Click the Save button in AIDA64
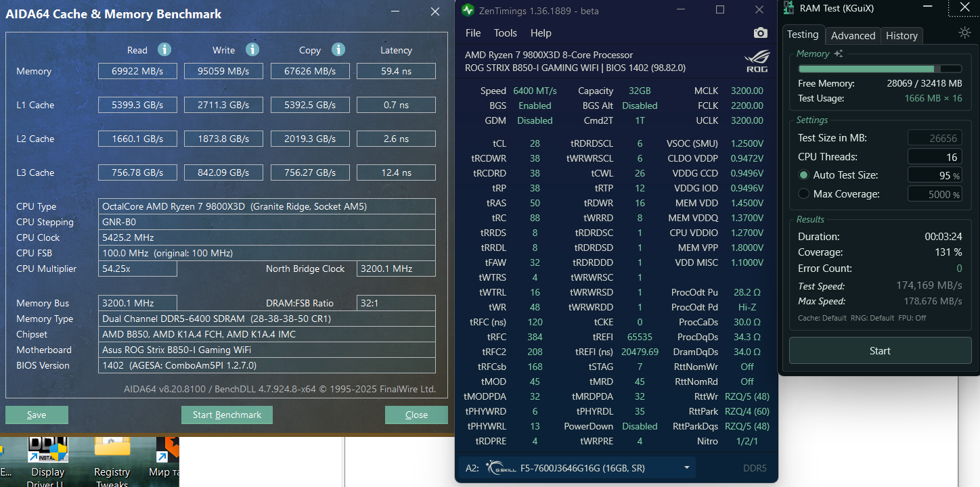 click(37, 415)
